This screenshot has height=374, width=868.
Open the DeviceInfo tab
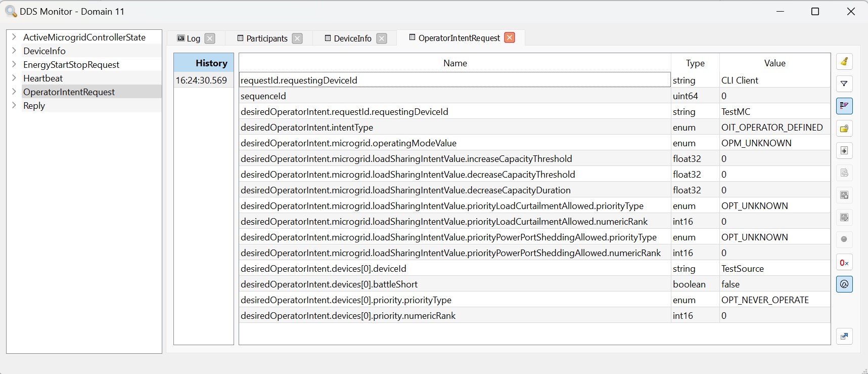[x=352, y=38]
